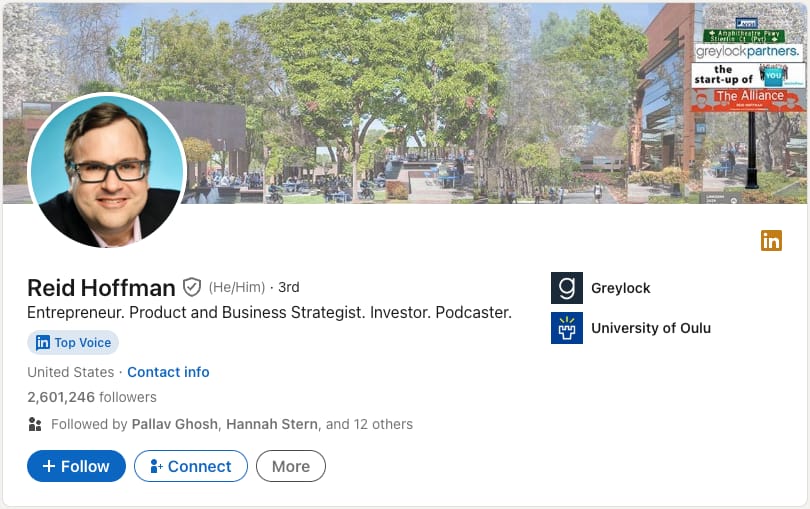The image size is (810, 509).
Task: Click the greylockpartners sign in banner
Action: pos(747,51)
